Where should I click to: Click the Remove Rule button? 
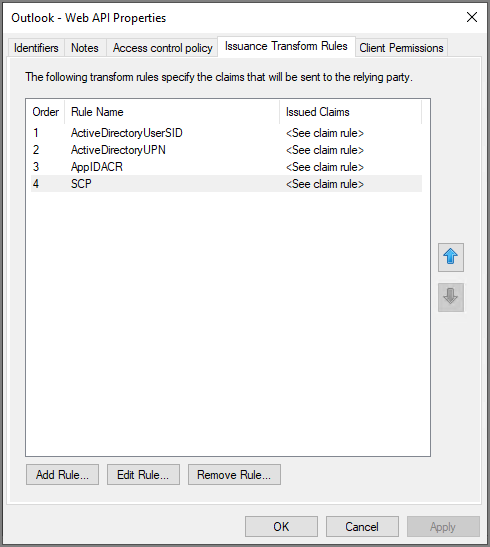234,474
